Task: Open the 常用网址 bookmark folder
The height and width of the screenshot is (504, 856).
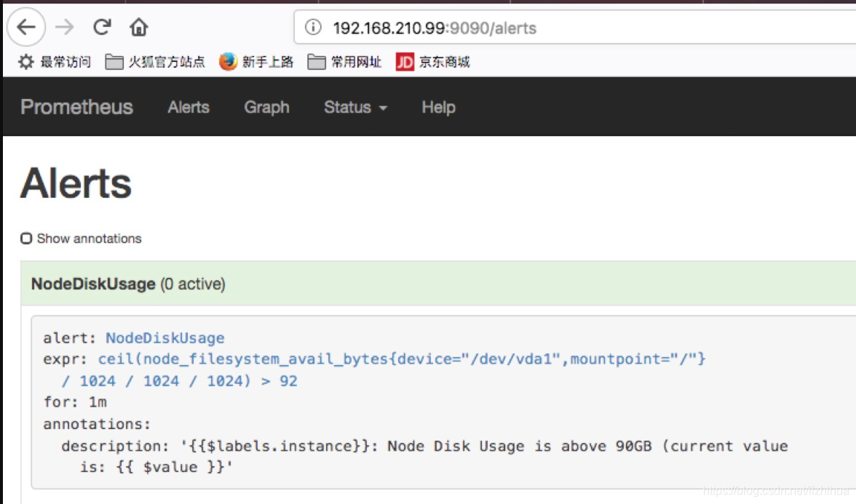Action: 344,62
